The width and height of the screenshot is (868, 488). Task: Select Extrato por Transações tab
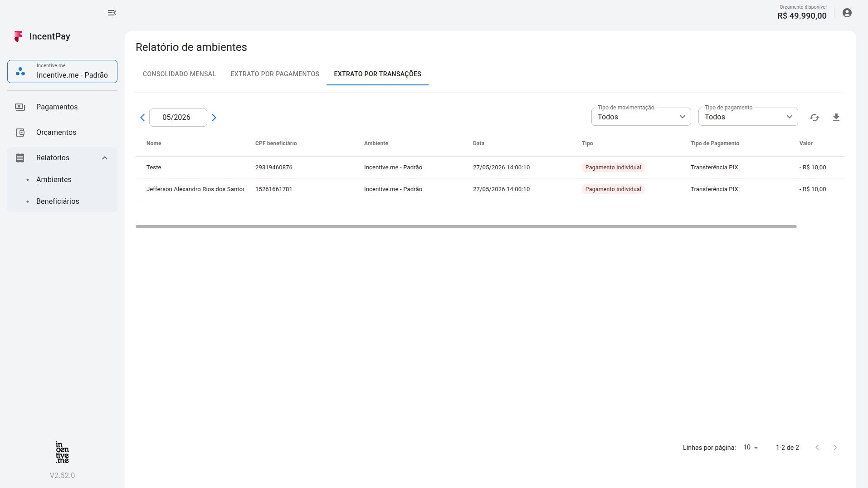click(377, 74)
